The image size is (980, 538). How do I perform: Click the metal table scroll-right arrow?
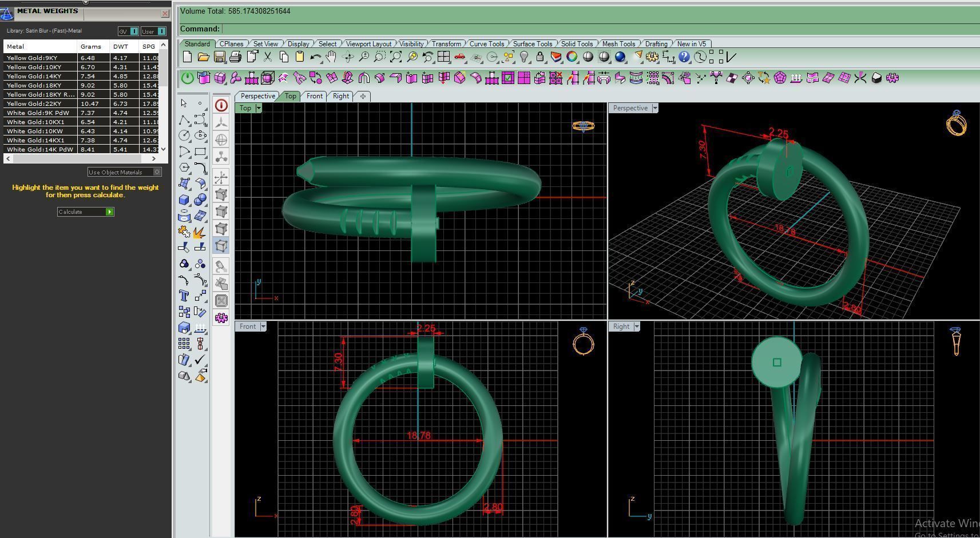pyautogui.click(x=153, y=158)
